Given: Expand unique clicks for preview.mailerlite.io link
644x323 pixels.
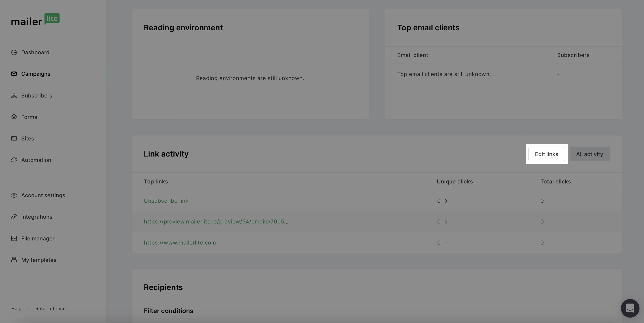Looking at the screenshot, I should 446,222.
